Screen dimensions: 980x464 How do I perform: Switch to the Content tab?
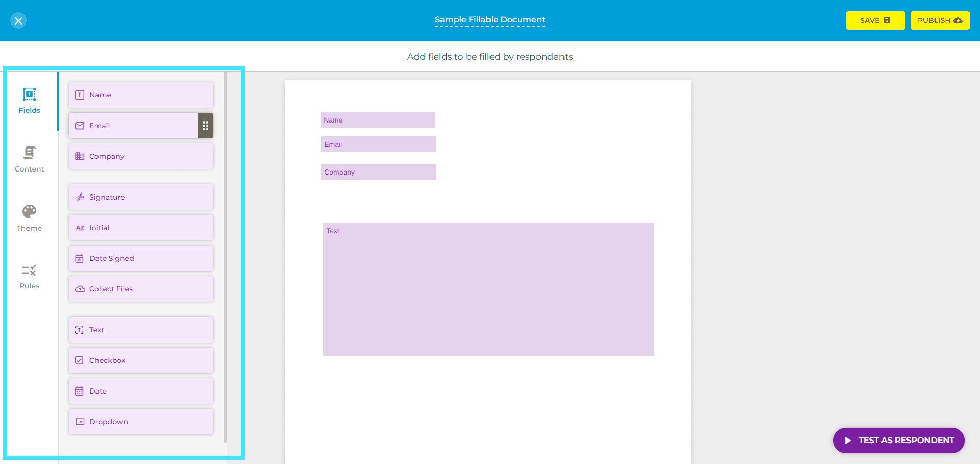click(x=30, y=159)
